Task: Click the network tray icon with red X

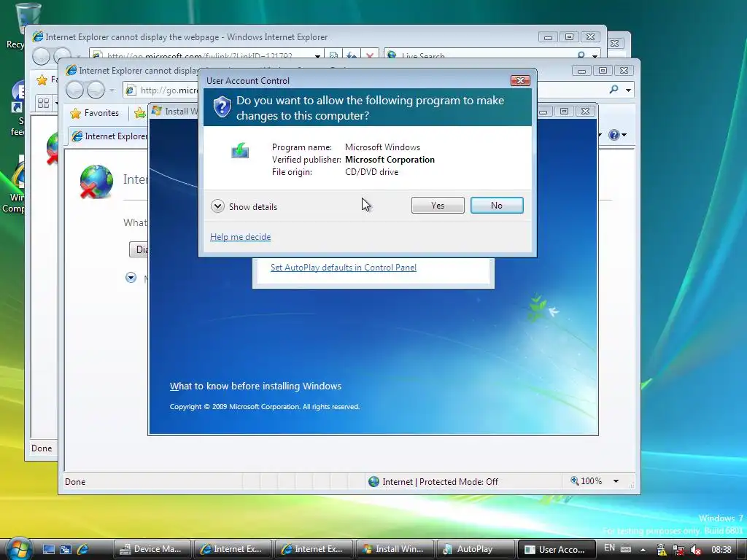Action: click(x=678, y=550)
